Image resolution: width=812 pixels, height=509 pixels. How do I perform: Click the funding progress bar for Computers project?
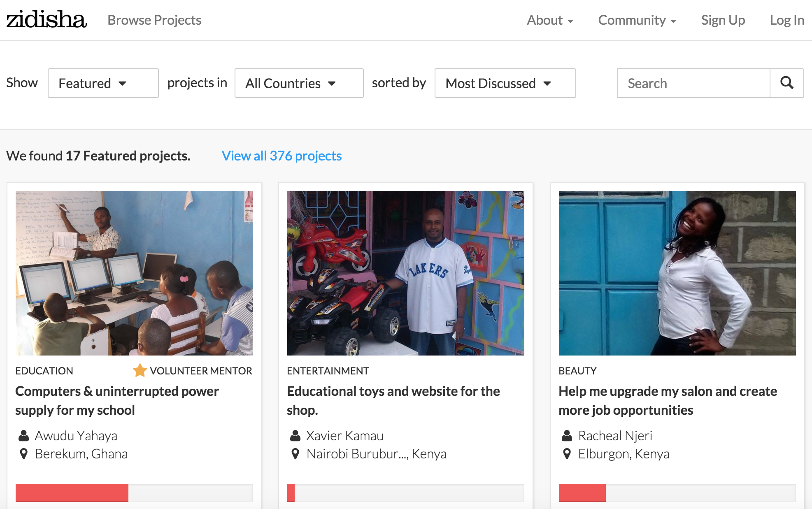click(x=134, y=493)
